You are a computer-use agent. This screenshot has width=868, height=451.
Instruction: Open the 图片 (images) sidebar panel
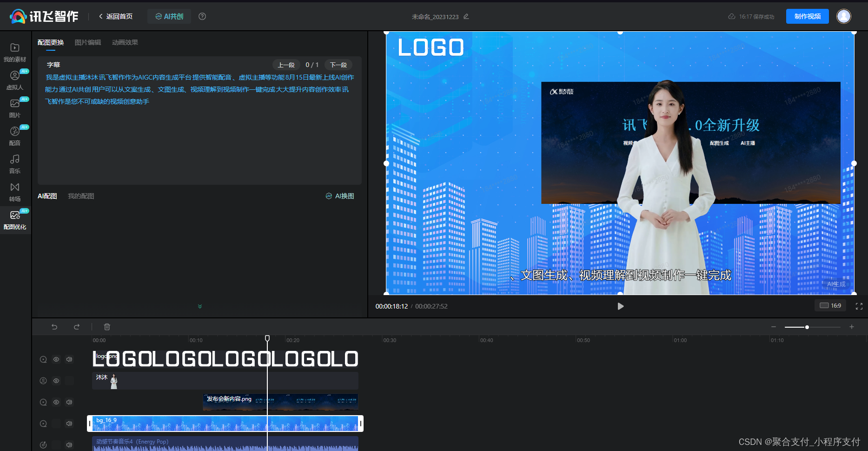pyautogui.click(x=15, y=108)
